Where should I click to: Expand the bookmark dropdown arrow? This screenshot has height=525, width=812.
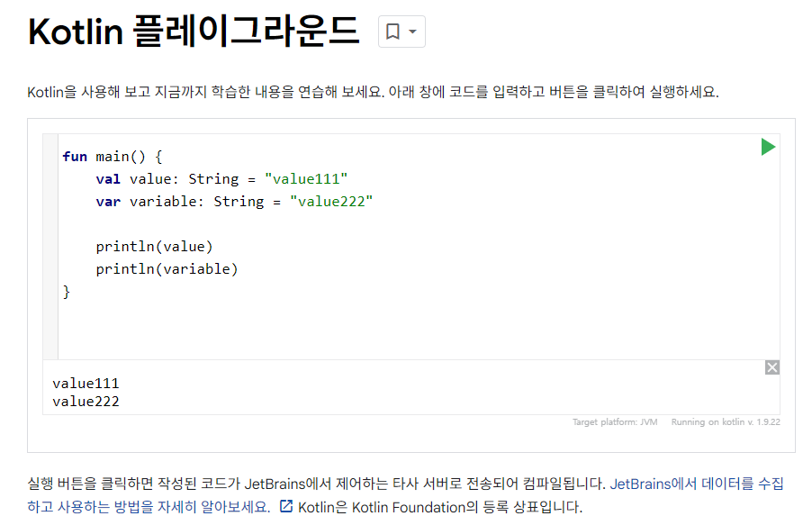(x=412, y=32)
